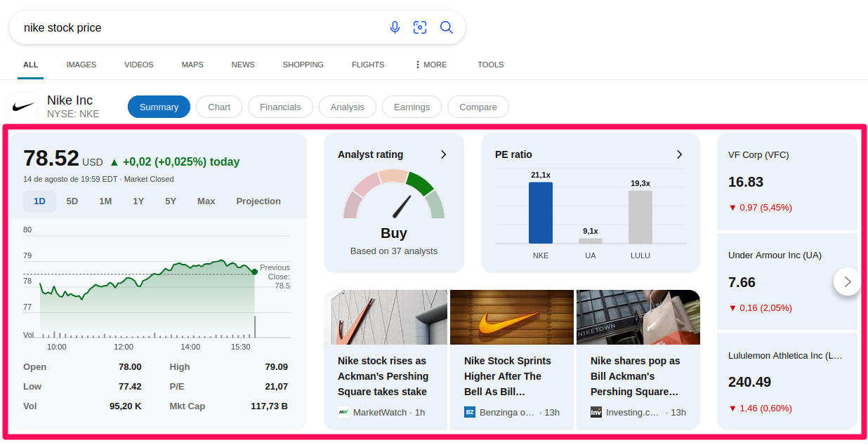
Task: Click the Nike swoosh company logo
Action: [24, 107]
